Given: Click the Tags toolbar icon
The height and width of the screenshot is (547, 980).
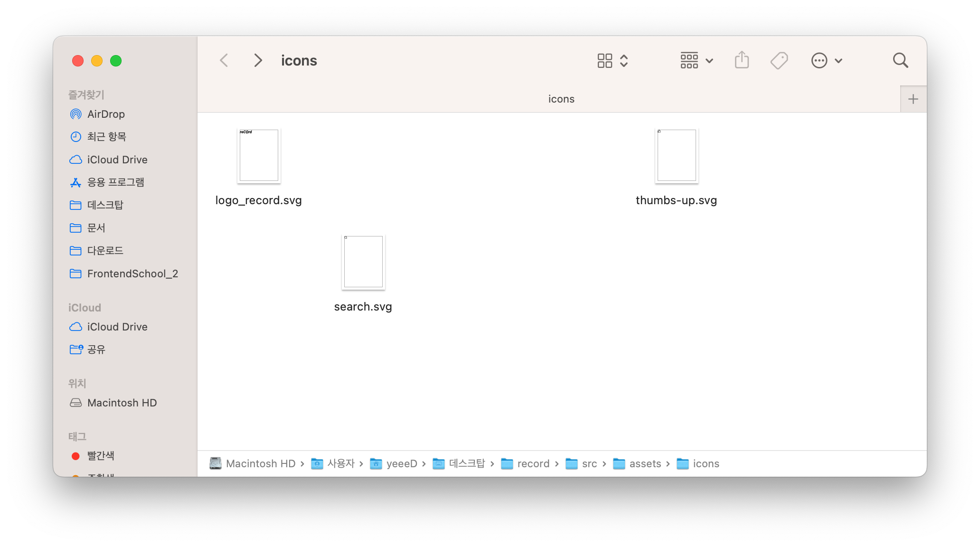Looking at the screenshot, I should click(x=779, y=61).
